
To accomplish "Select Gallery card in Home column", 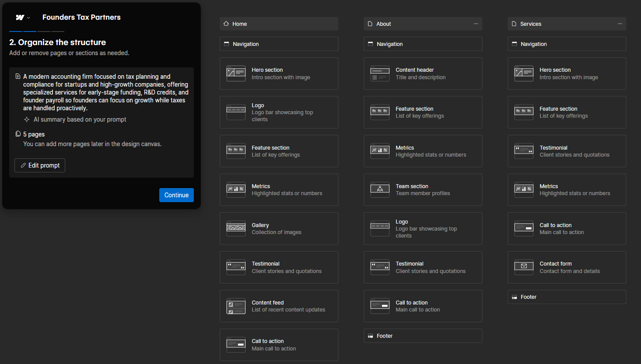I will click(279, 228).
